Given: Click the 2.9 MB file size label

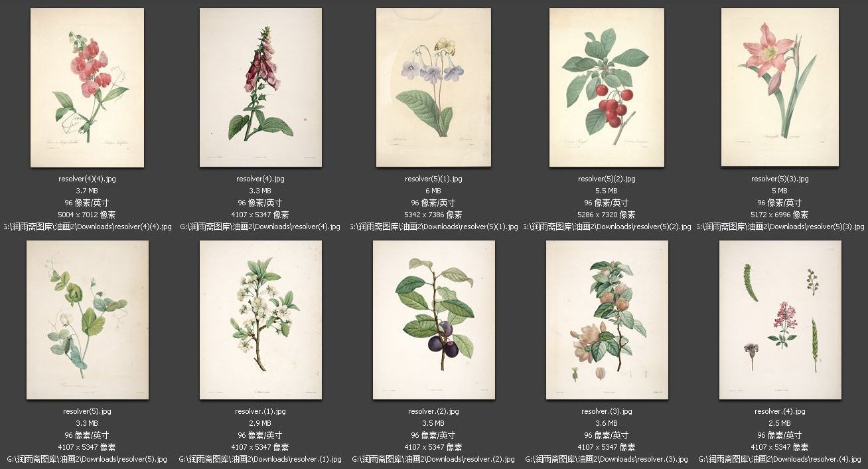Looking at the screenshot, I should (x=260, y=423).
